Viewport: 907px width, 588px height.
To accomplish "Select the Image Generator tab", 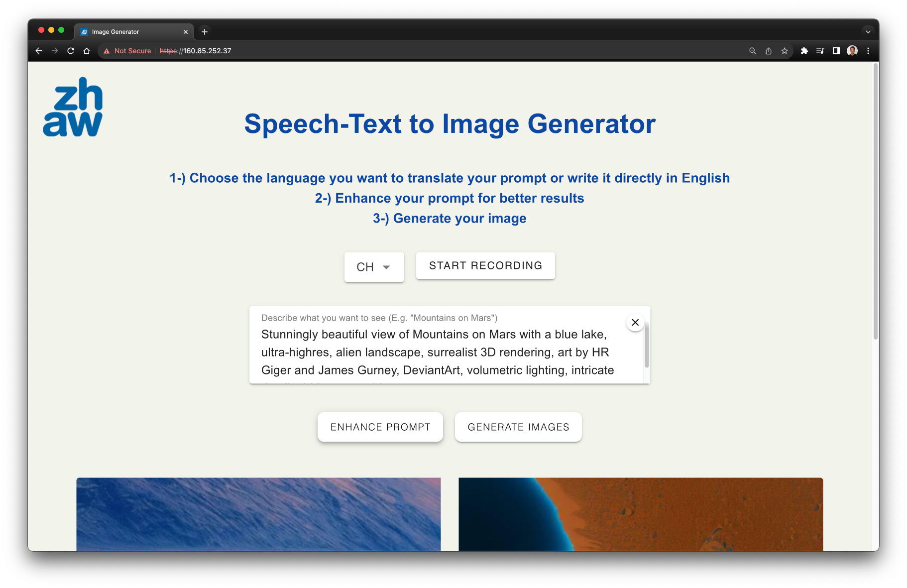I will [129, 31].
